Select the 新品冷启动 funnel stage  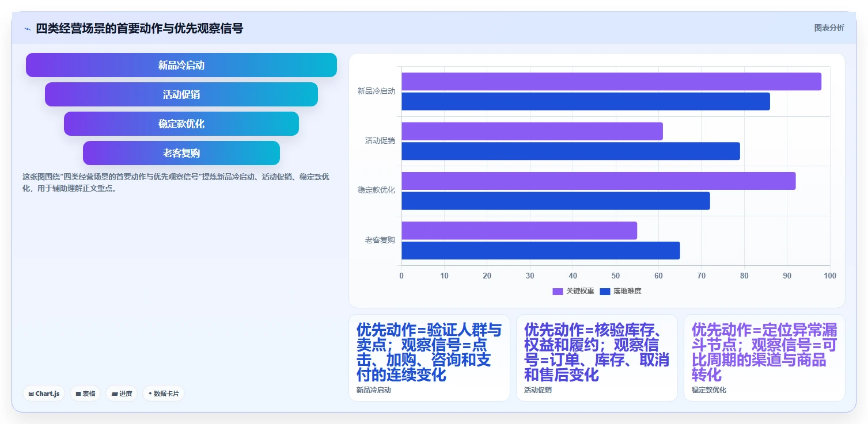pos(181,65)
